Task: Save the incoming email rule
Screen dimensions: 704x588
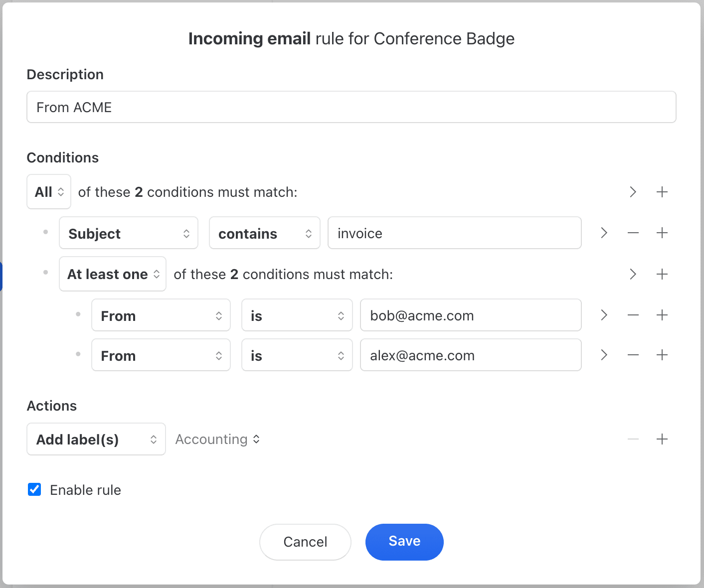Action: pyautogui.click(x=404, y=542)
